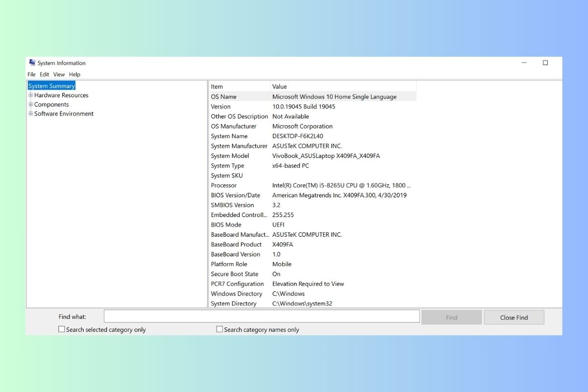Select the System Model row

pos(313,156)
